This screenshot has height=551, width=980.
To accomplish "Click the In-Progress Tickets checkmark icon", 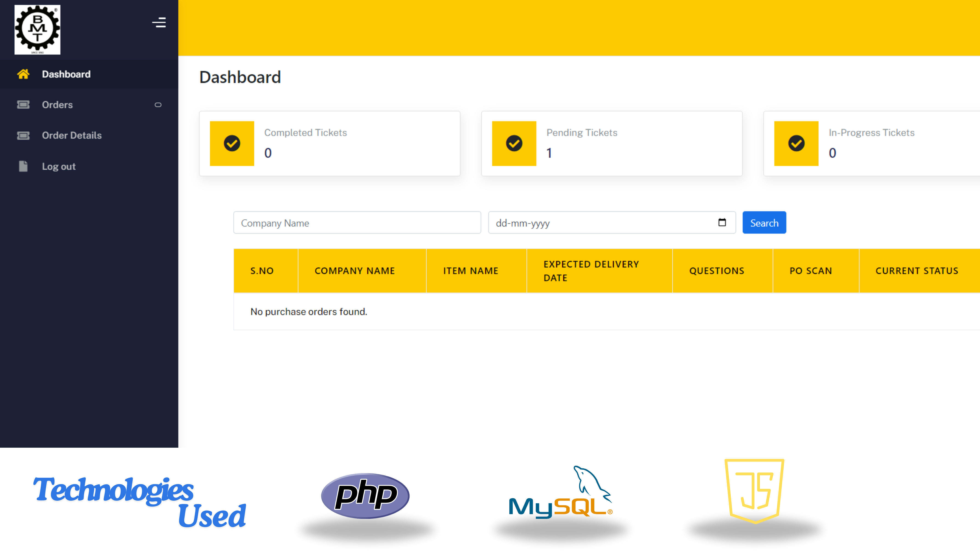I will click(796, 143).
